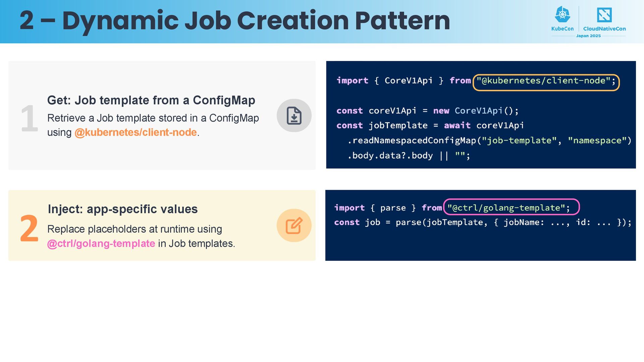Click the heading 'Get: Job template from a ConfigMap'
This screenshot has height=362, width=644.
(151, 100)
